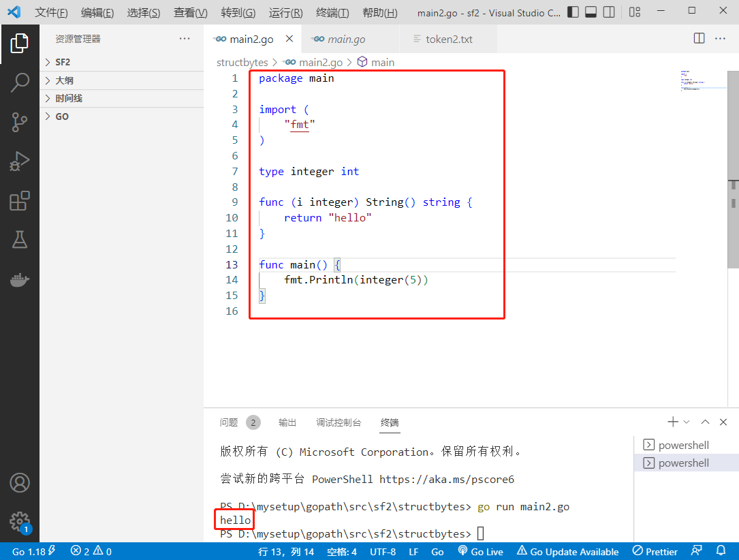Screen dimensions: 739x560
Task: Click Go Update Available in status bar
Action: pos(569,552)
